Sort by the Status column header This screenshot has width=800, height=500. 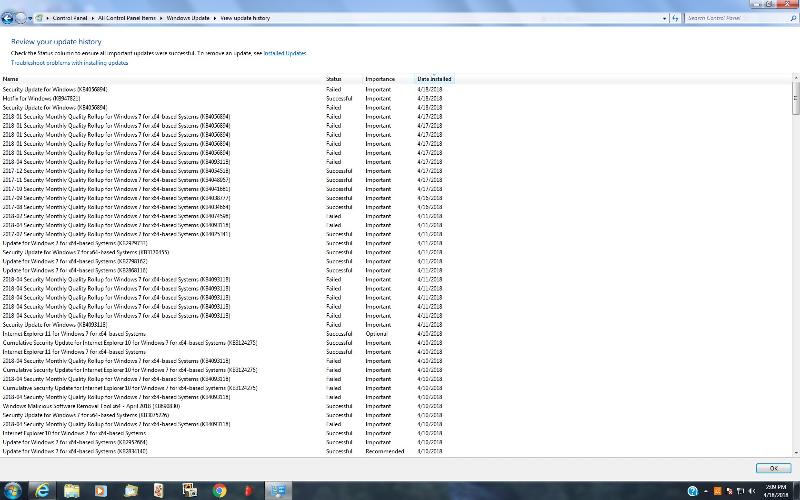click(343, 79)
